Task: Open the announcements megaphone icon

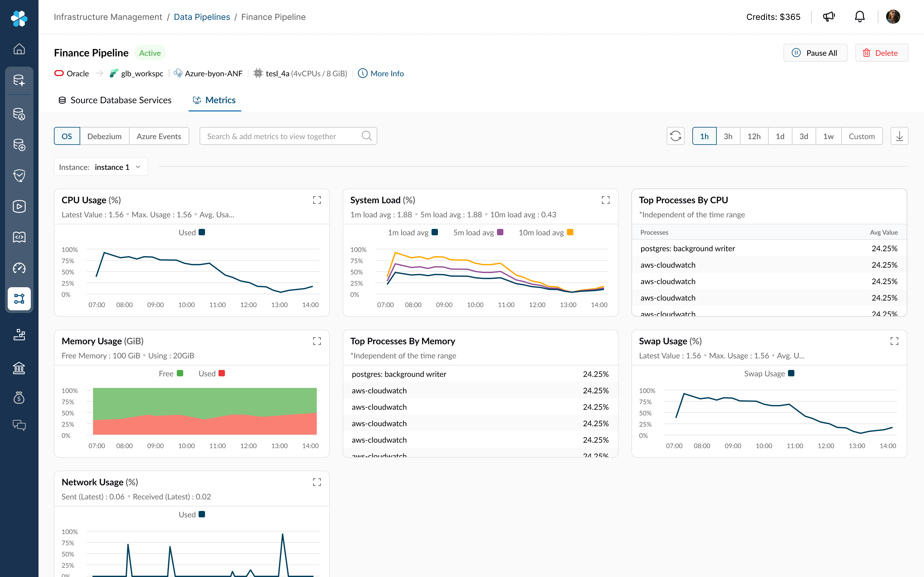Action: click(828, 16)
